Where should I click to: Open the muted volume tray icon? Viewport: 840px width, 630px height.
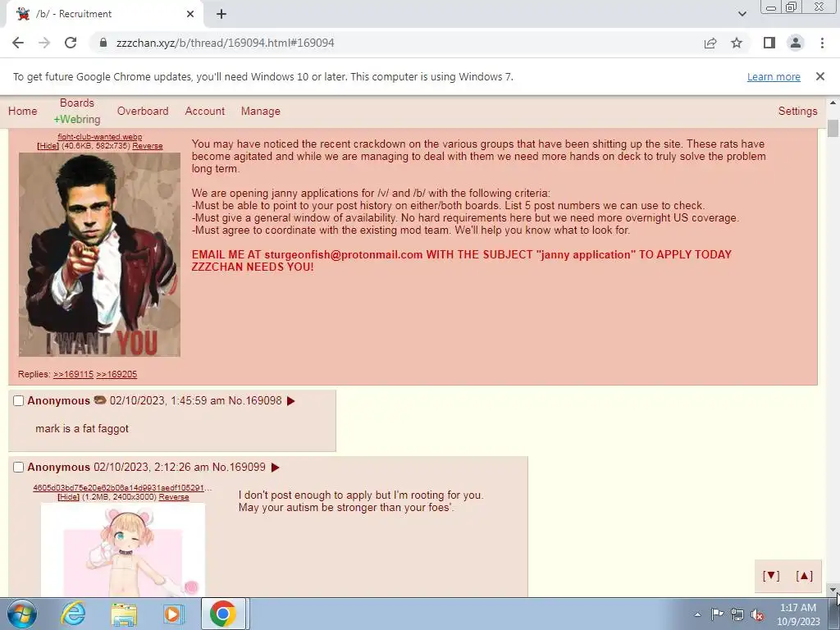(757, 614)
